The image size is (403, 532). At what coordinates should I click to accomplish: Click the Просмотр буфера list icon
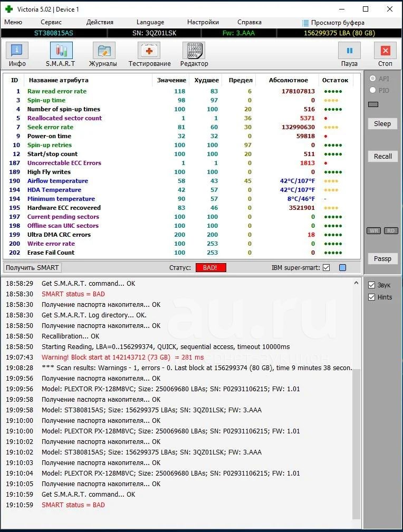(x=305, y=23)
